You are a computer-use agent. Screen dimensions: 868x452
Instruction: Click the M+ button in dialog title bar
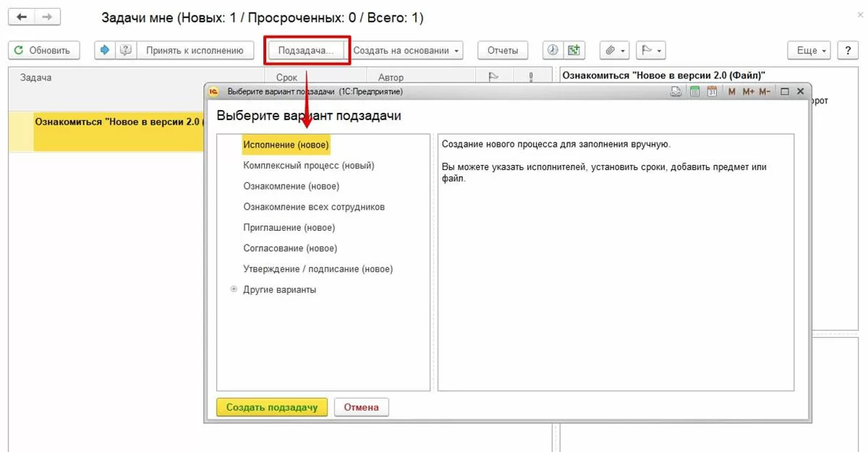[x=748, y=92]
